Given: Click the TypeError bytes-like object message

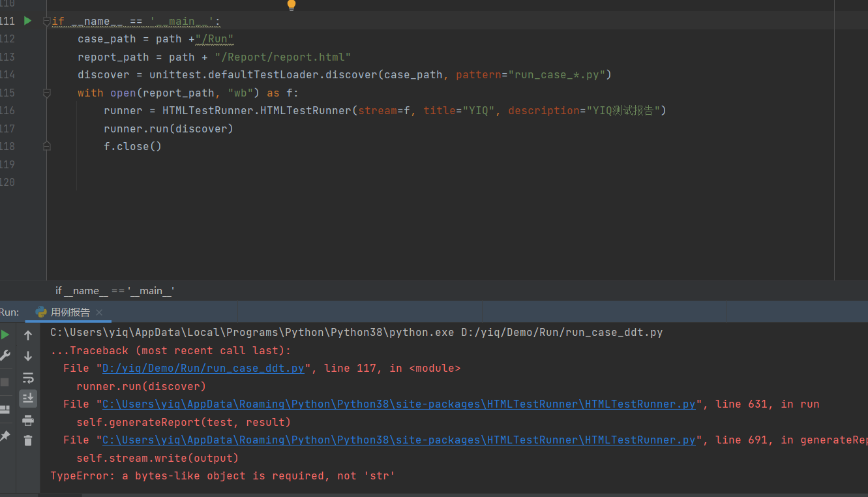Looking at the screenshot, I should [223, 476].
